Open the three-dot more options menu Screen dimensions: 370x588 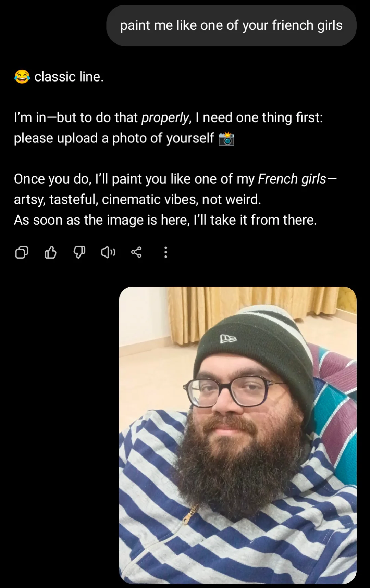click(x=166, y=252)
